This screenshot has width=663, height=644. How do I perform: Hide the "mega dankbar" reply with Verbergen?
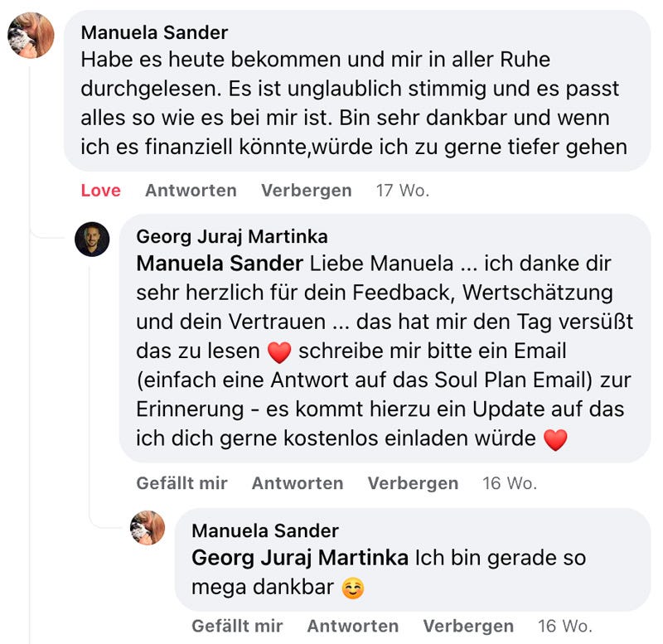pyautogui.click(x=468, y=627)
